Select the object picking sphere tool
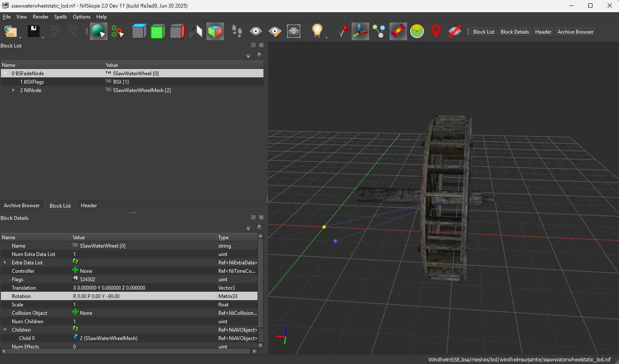This screenshot has width=619, height=364. pyautogui.click(x=98, y=32)
